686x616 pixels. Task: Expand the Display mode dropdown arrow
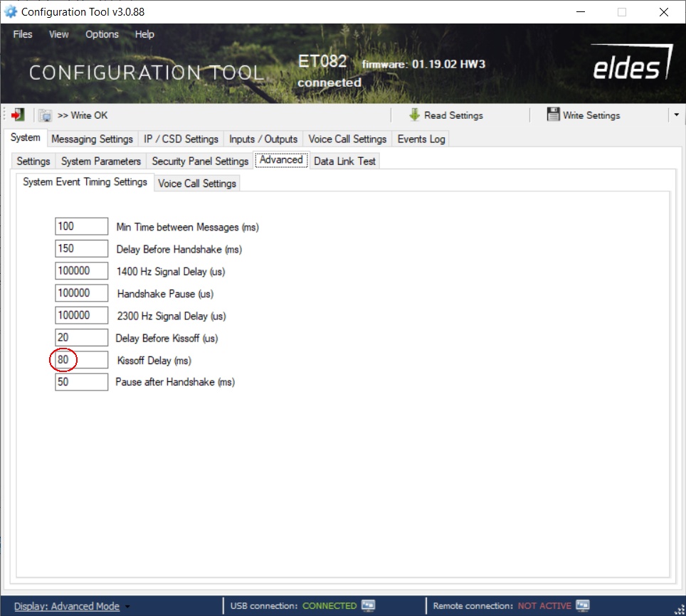pos(127,607)
